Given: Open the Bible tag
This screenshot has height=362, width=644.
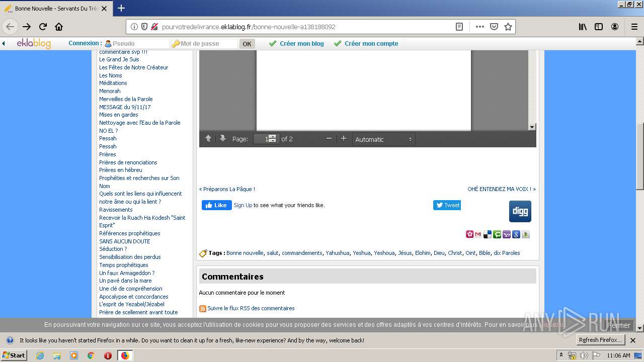Looking at the screenshot, I should click(485, 253).
